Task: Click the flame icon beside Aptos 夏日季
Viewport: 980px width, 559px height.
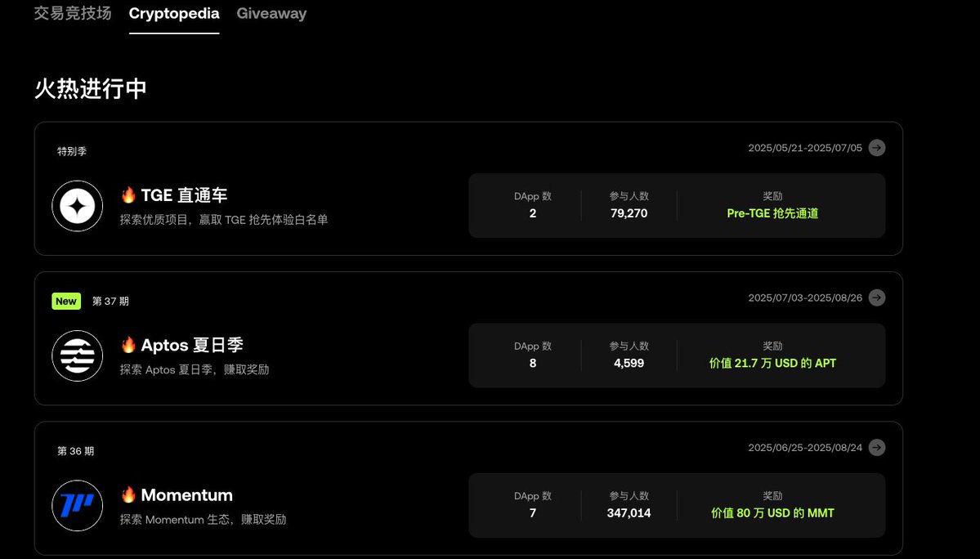Action: point(128,345)
